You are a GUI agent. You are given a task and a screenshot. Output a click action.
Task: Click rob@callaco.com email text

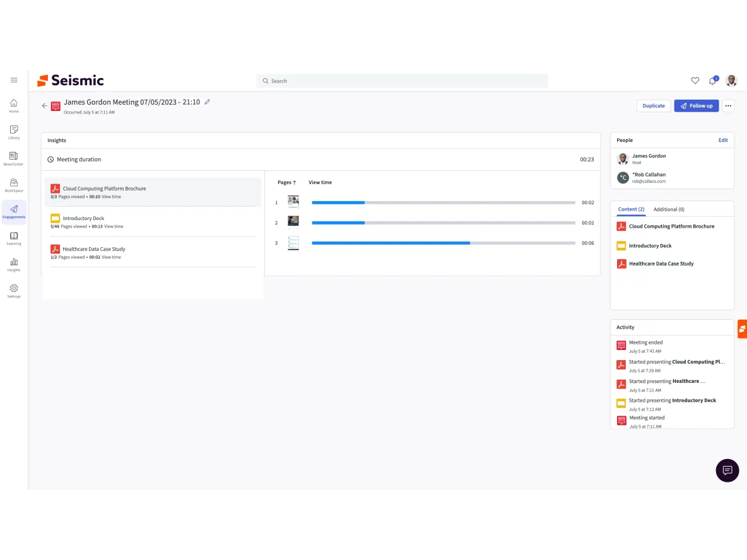point(649,182)
